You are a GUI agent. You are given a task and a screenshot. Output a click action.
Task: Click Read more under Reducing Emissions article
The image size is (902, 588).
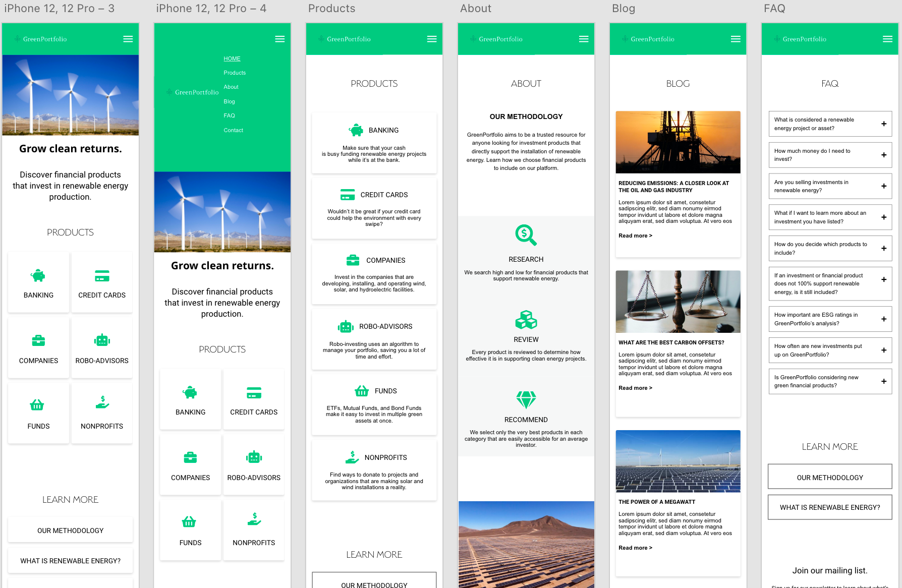point(635,236)
